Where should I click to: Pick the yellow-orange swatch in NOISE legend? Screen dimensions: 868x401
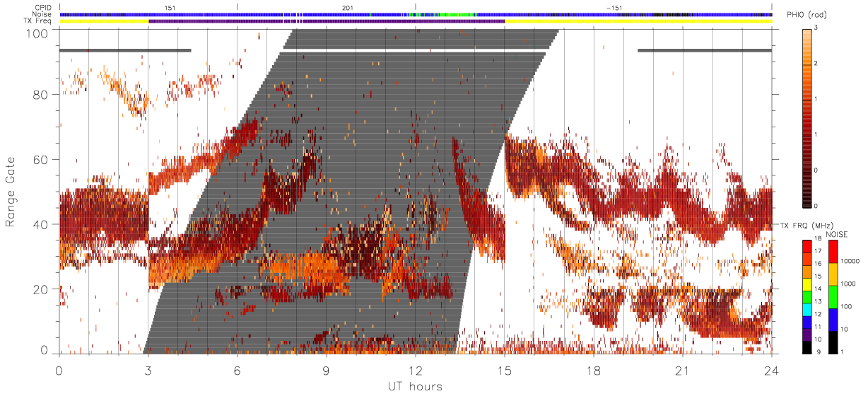pos(833,274)
